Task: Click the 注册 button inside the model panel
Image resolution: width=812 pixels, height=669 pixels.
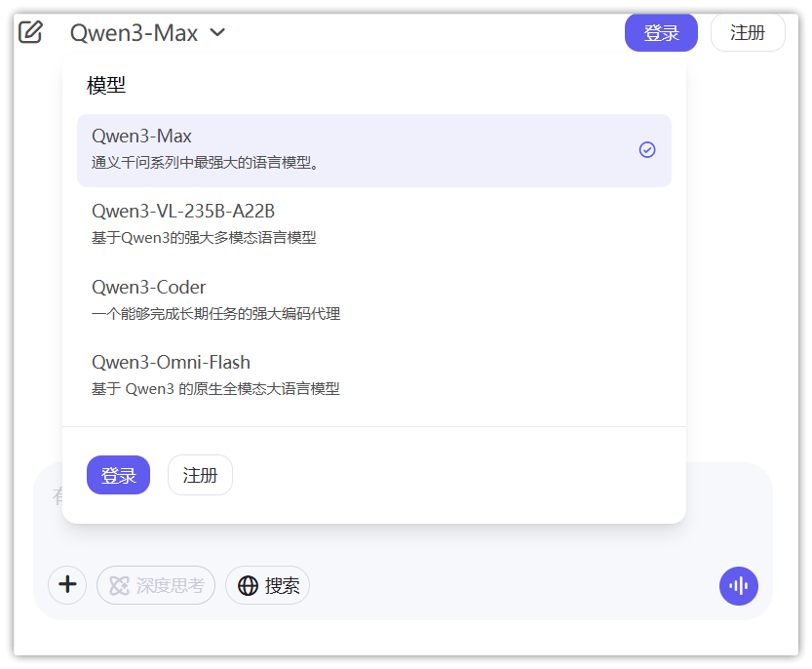Action: [x=200, y=475]
